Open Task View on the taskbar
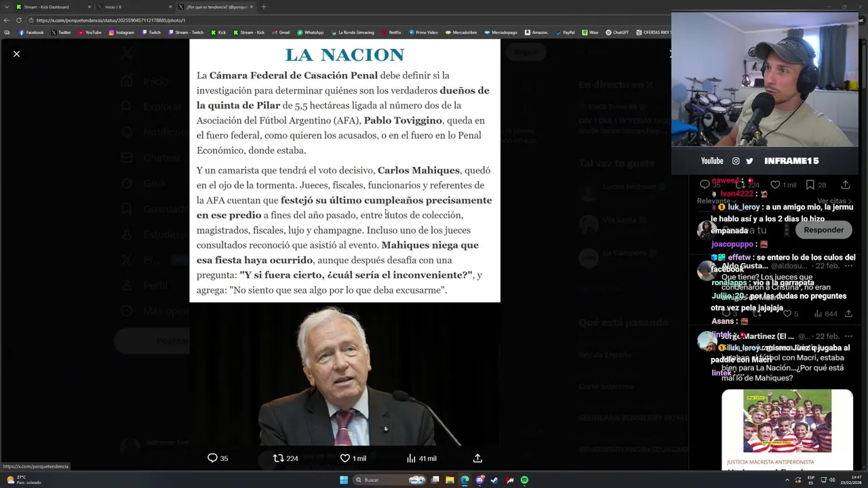This screenshot has width=868, height=488. (435, 480)
